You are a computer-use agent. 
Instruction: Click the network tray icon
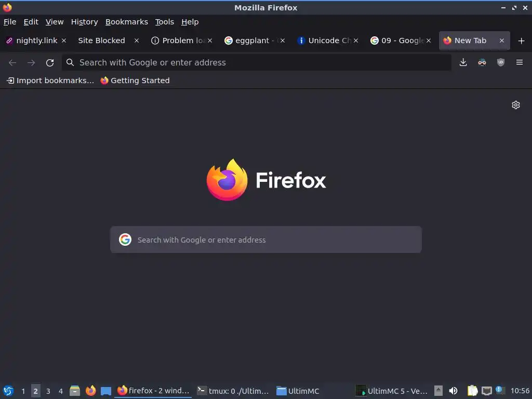coord(486,391)
